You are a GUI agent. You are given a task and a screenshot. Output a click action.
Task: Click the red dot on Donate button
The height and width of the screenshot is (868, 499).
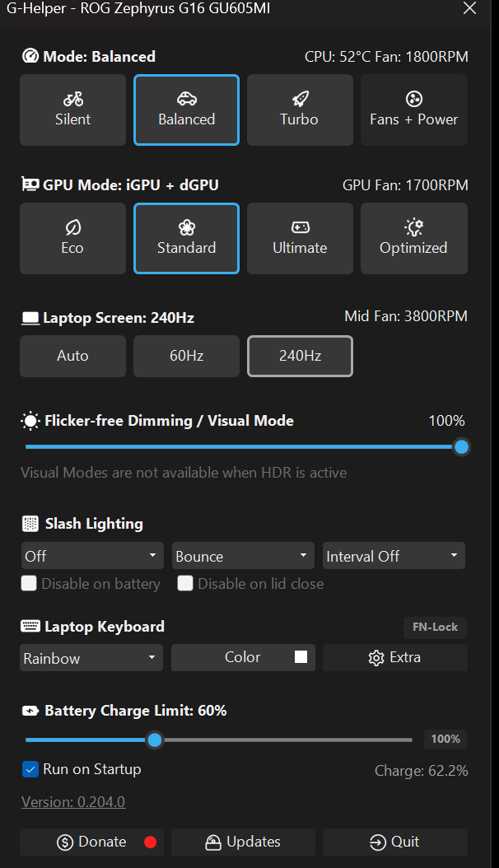click(150, 842)
